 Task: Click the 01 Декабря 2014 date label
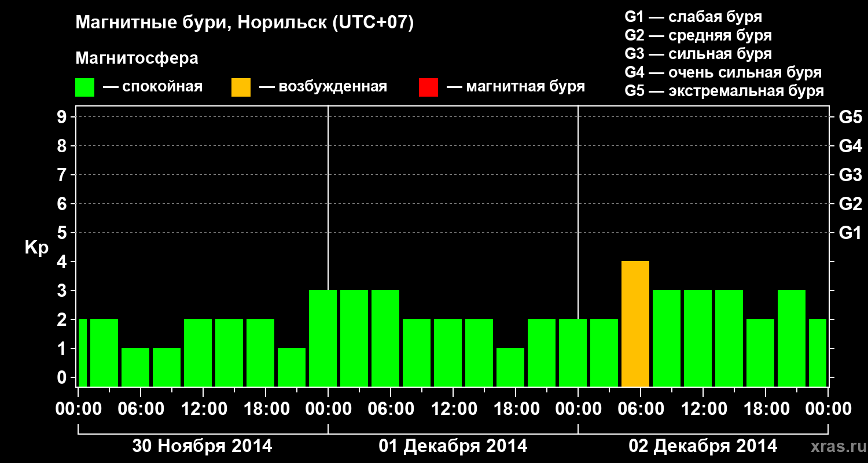click(x=453, y=446)
